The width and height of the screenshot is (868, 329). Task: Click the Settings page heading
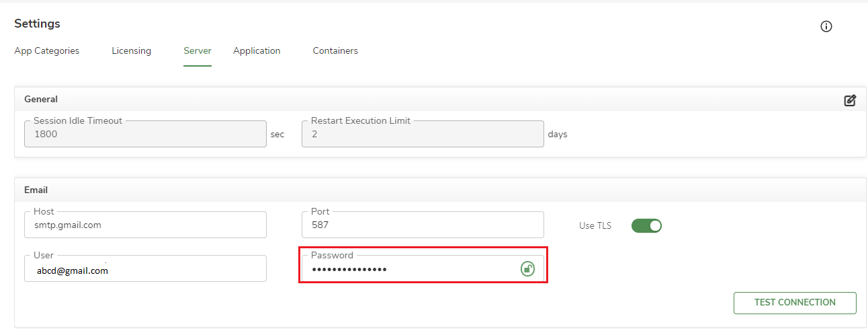[37, 24]
